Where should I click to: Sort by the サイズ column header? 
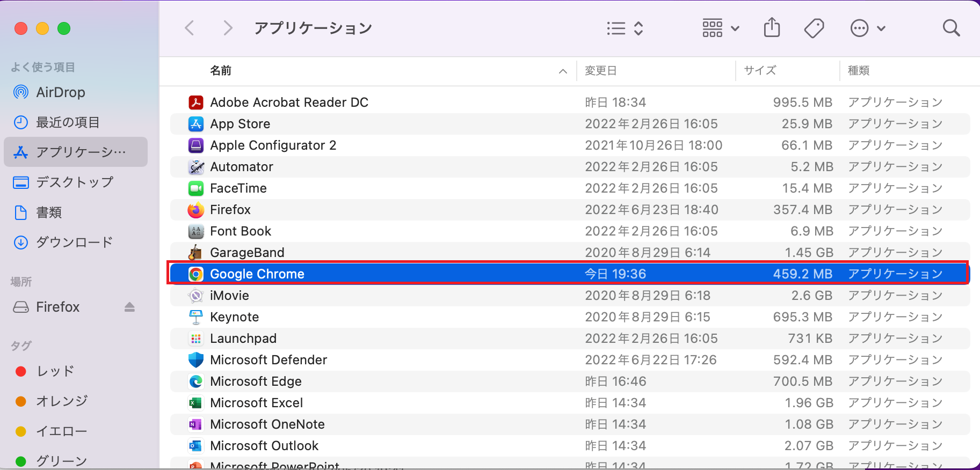pyautogui.click(x=760, y=71)
